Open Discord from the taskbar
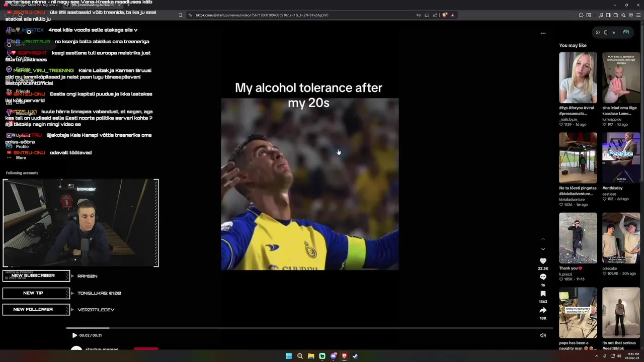The width and height of the screenshot is (644, 362). coord(333,356)
